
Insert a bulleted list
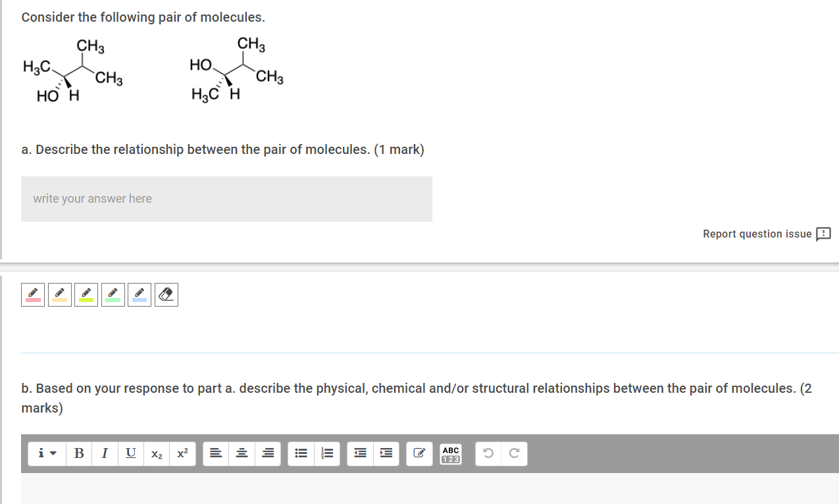point(301,453)
